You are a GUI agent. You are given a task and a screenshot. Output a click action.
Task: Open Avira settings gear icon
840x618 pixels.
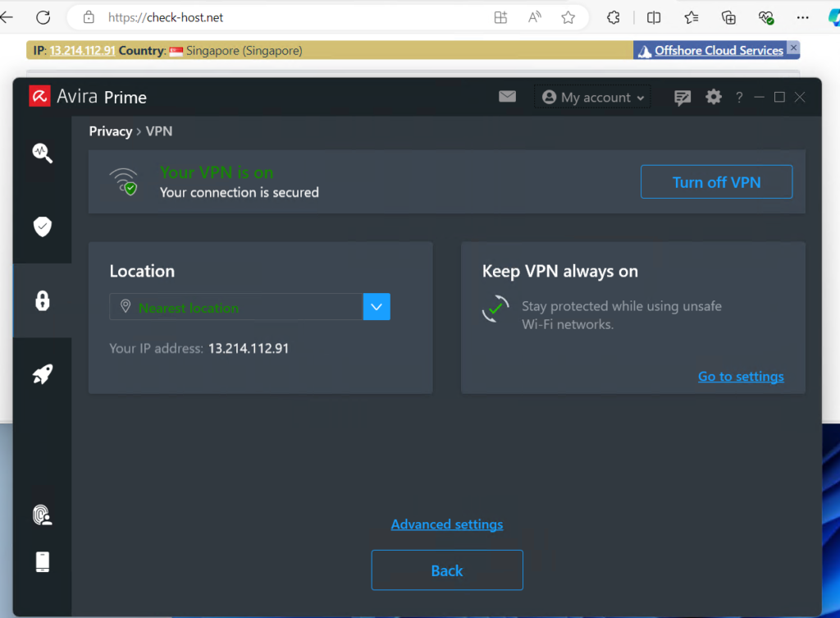coord(714,97)
